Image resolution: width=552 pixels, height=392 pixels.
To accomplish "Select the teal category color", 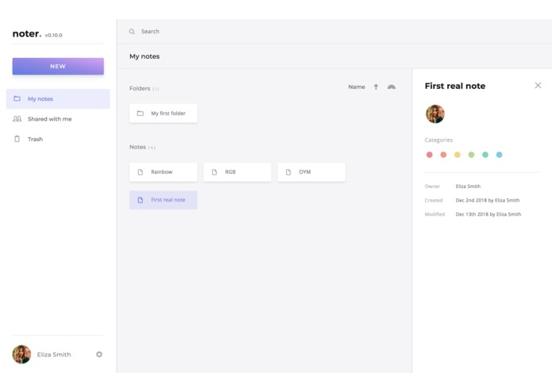I will 485,155.
